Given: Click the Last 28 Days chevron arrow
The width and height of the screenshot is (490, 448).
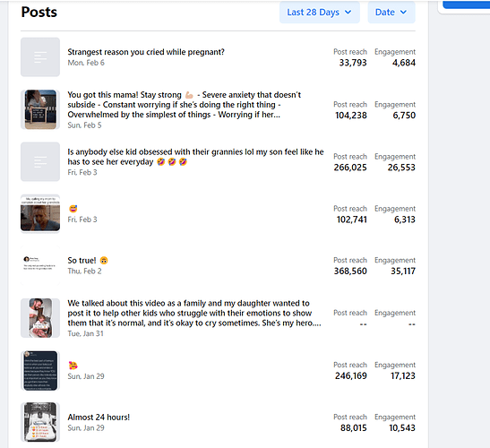Looking at the screenshot, I should (348, 13).
